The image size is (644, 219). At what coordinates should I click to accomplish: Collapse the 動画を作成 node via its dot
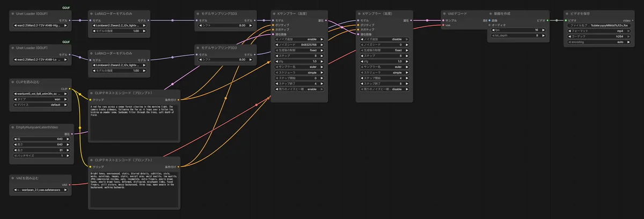tap(491, 14)
